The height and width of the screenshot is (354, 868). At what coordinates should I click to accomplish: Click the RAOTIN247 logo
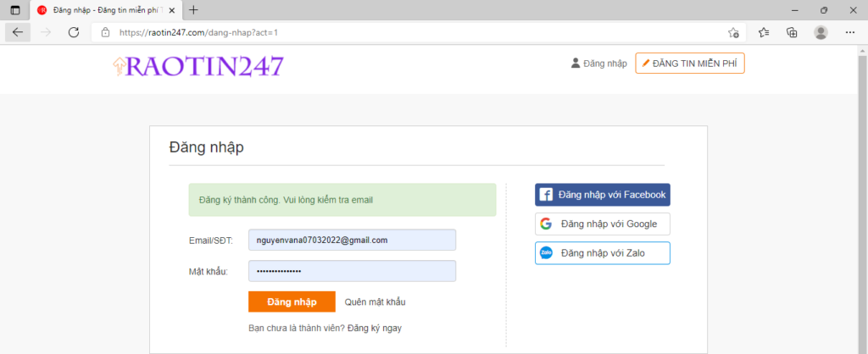tap(198, 66)
